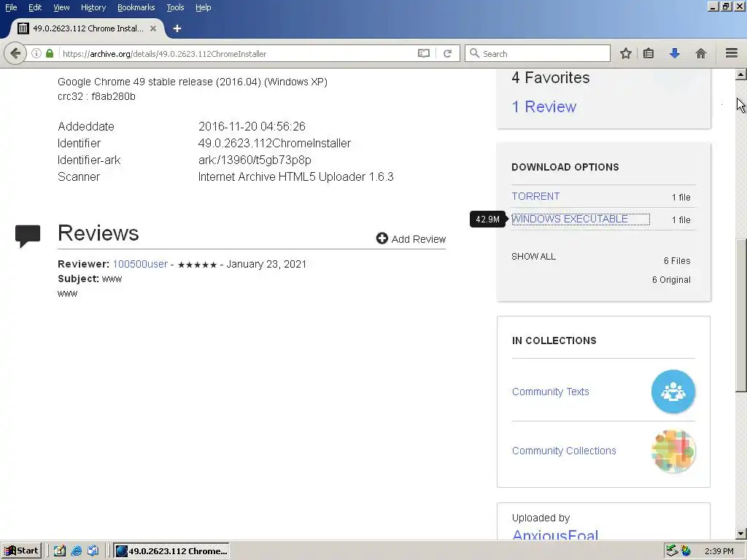Click the 2016-11-20 04:56:26 added date
Screen dimensions: 747x560
pos(252,126)
